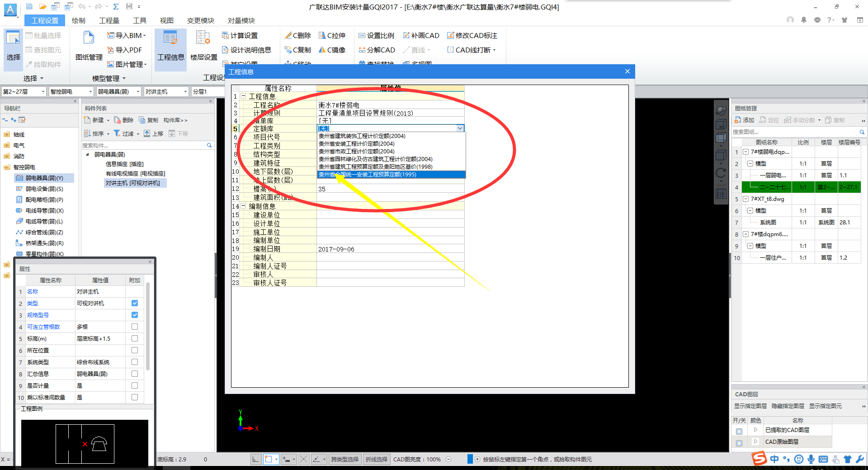
Task: Click 显示指定图层 button
Action: pyautogui.click(x=750, y=406)
